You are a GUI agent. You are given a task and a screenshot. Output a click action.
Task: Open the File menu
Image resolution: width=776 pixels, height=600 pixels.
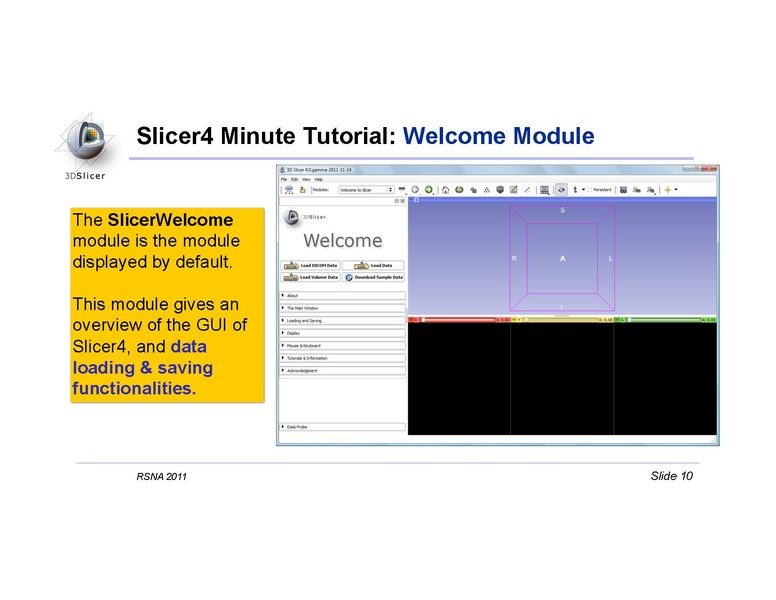click(284, 179)
